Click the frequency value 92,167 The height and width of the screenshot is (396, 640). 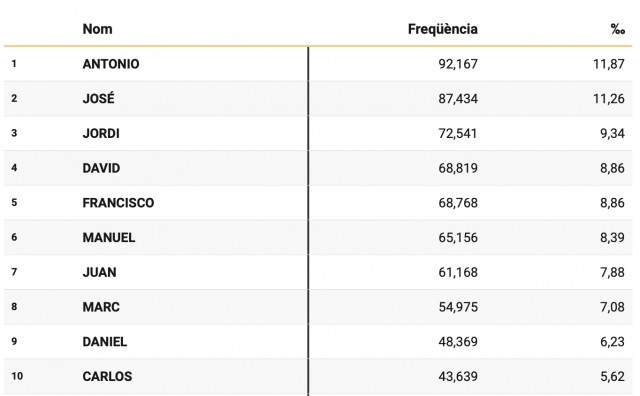coord(458,64)
